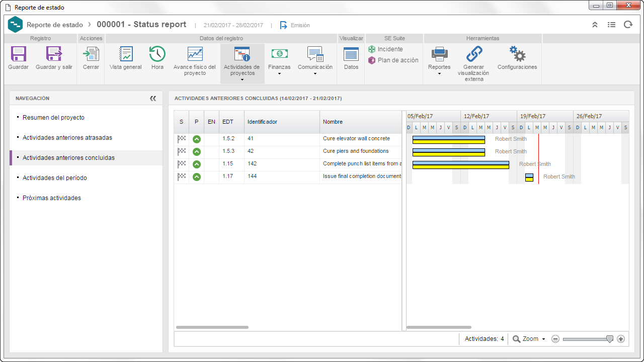Open the Zoom dropdown in footer
The width and height of the screenshot is (644, 362).
(529, 339)
